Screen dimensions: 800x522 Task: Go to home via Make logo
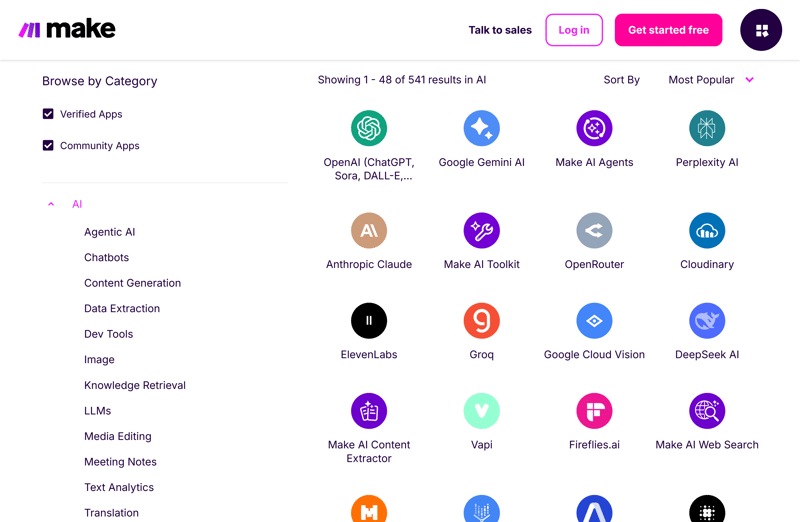[67, 30]
